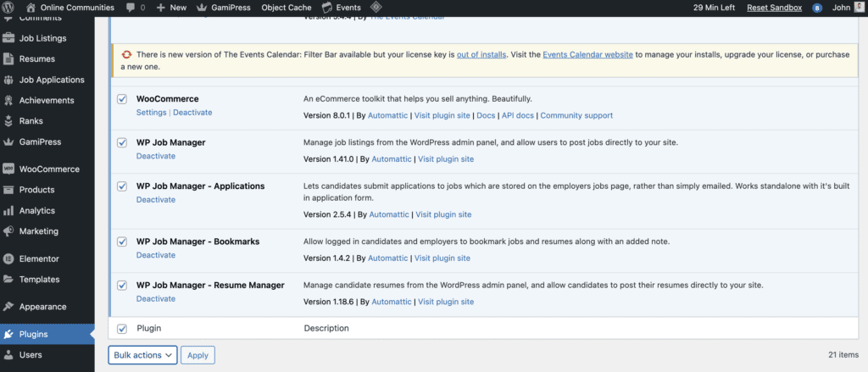Click the WooCommerce icon in the sidebar
Screen dimensions: 868x372
tap(9, 169)
